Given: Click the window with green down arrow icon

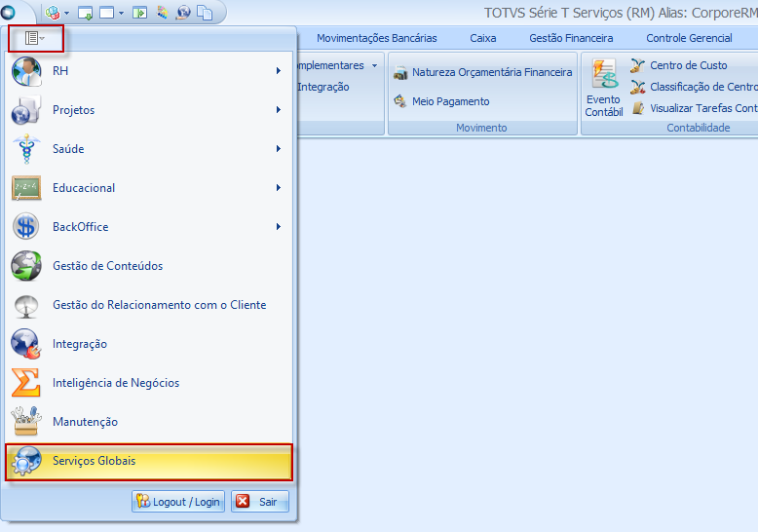Looking at the screenshot, I should [x=85, y=13].
